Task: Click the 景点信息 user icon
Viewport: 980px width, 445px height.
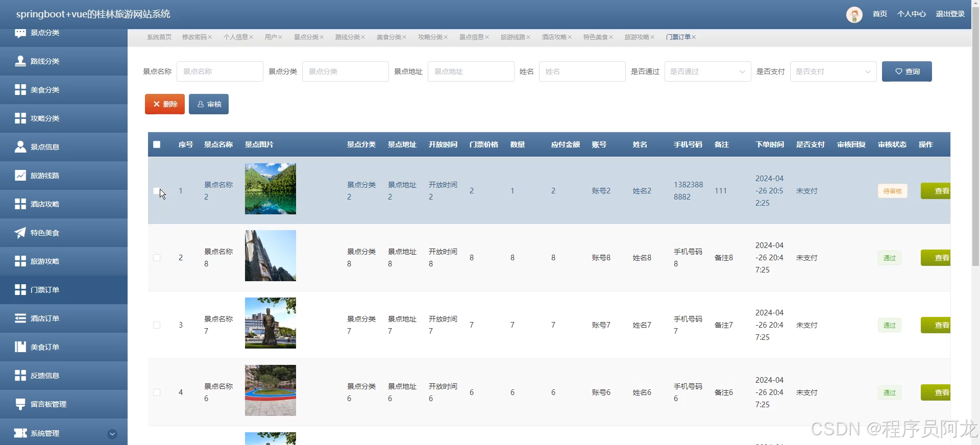Action: coord(20,147)
